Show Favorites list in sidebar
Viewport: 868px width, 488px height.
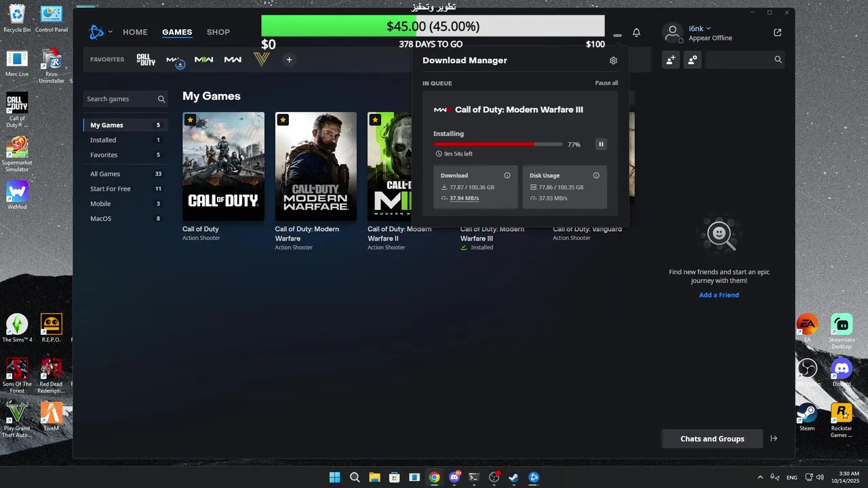point(125,155)
